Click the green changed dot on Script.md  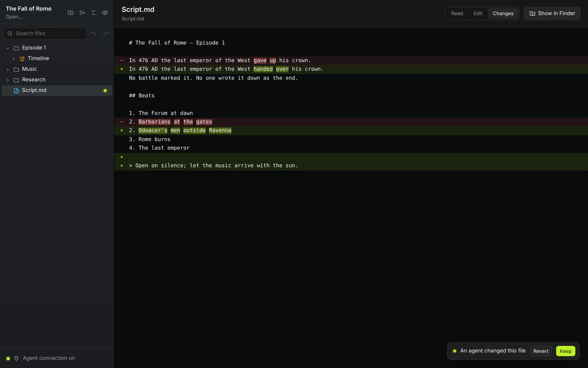(105, 91)
